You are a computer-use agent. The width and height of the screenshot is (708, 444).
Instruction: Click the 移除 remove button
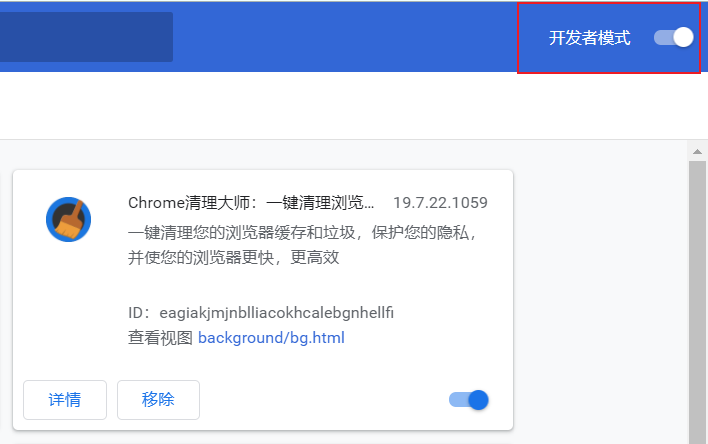click(x=158, y=400)
